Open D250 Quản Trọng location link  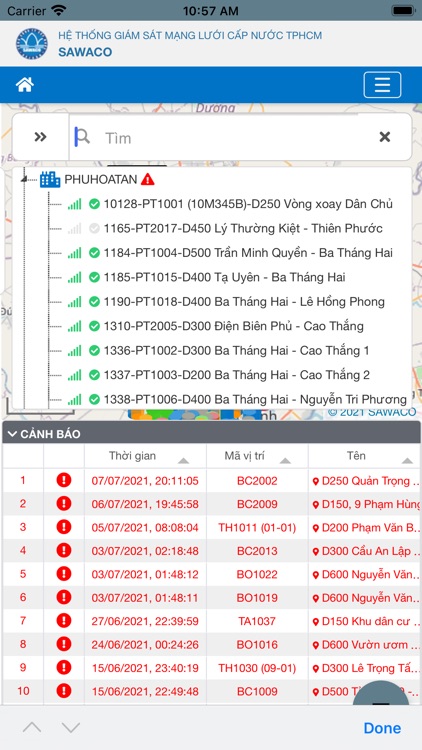366,481
